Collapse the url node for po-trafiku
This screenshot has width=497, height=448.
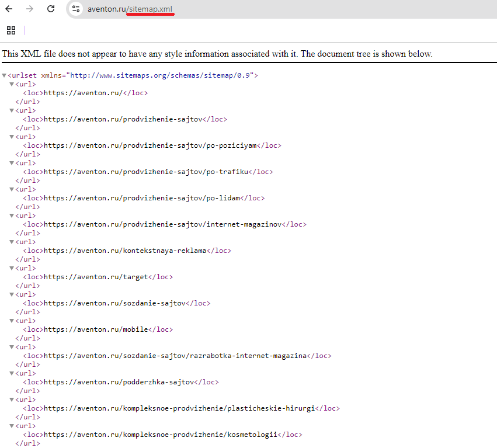pyautogui.click(x=12, y=164)
